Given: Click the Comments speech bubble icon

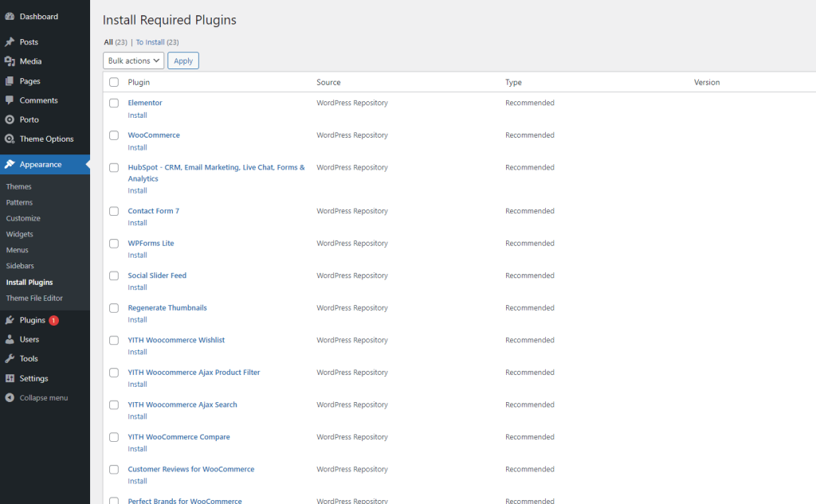Looking at the screenshot, I should coord(10,100).
